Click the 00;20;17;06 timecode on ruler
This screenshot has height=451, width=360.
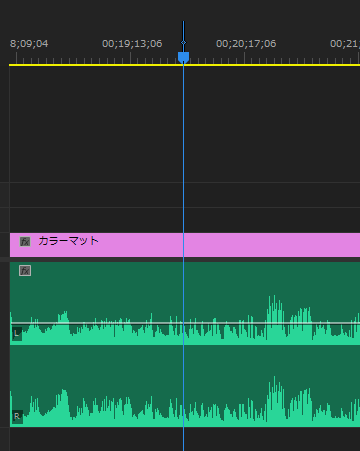[x=246, y=44]
